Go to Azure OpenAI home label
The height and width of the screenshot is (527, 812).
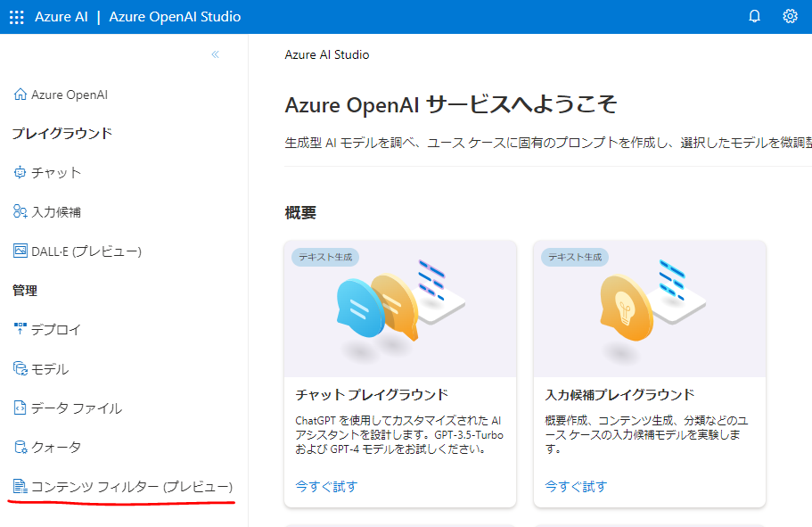tap(70, 95)
